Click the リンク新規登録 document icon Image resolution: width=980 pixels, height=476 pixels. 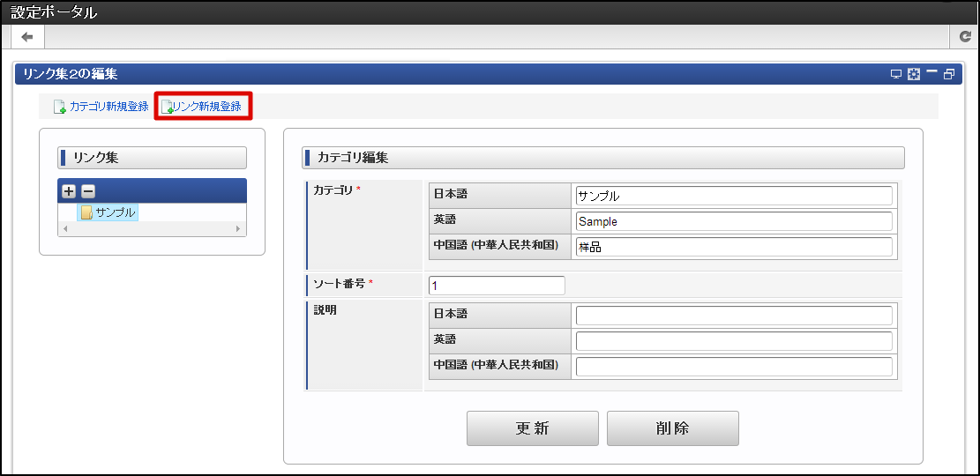tap(167, 107)
